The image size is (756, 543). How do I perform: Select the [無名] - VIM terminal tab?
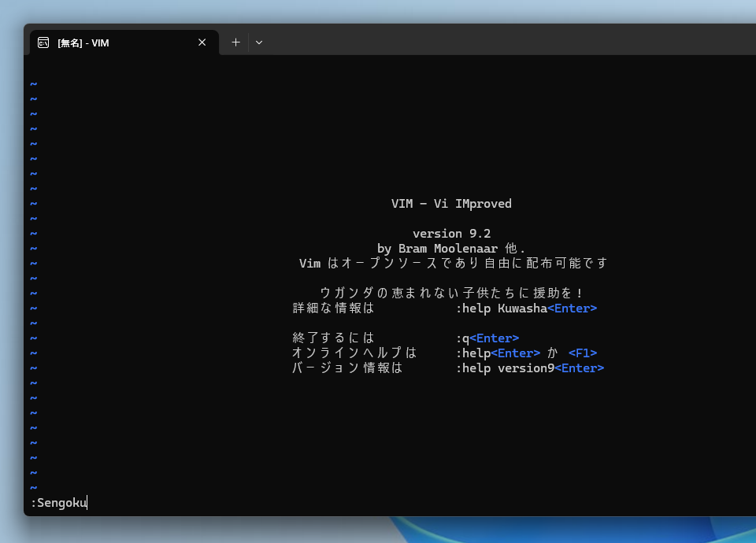coord(124,42)
